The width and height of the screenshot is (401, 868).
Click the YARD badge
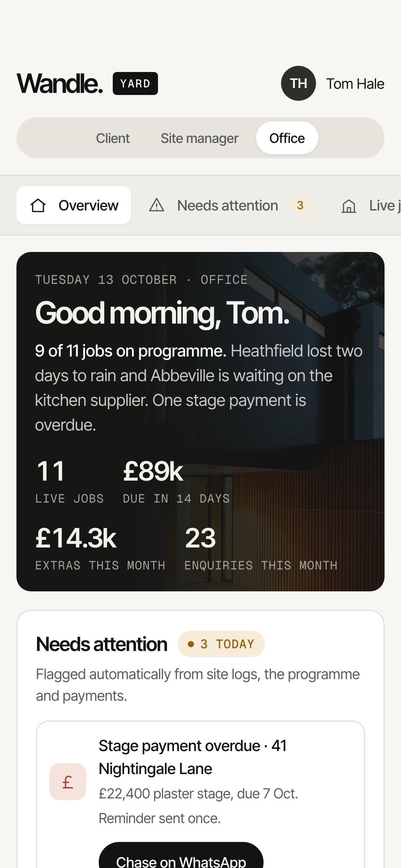(135, 83)
